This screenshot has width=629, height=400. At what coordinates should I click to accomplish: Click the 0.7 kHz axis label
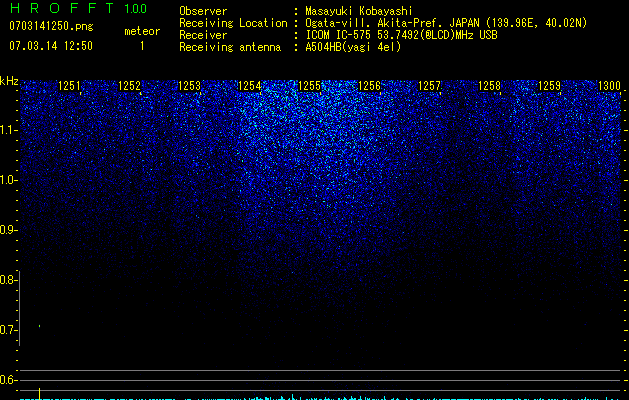(8, 330)
